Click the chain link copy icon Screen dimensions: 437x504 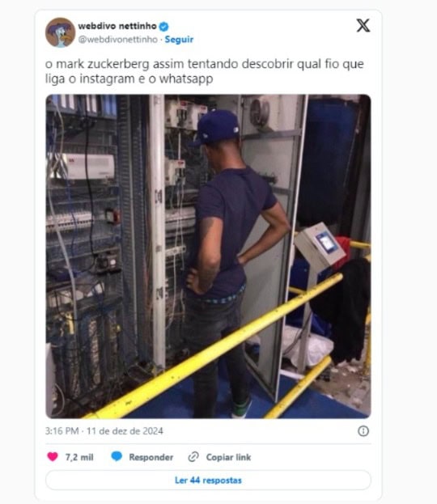pyautogui.click(x=193, y=457)
